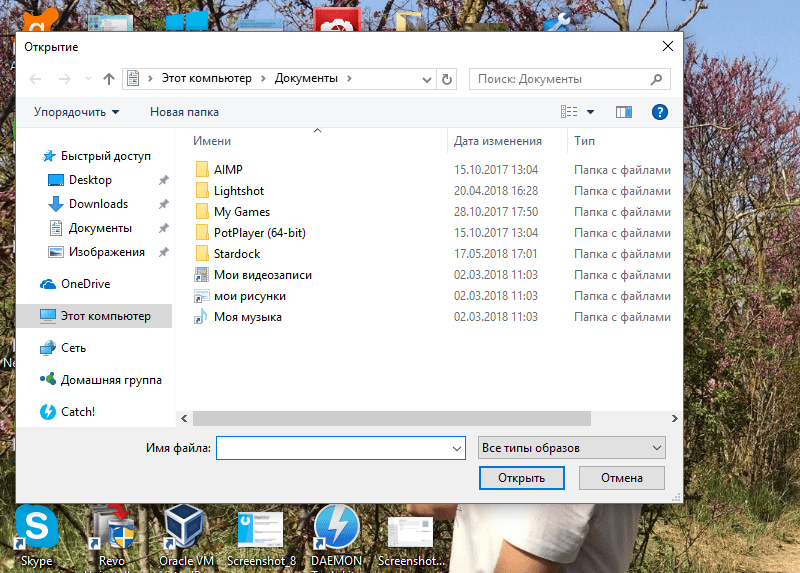Click the 'Отмена' button

coord(621,478)
